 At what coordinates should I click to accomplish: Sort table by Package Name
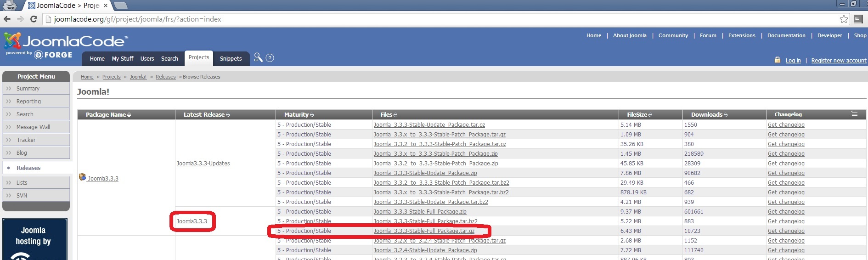pyautogui.click(x=108, y=115)
